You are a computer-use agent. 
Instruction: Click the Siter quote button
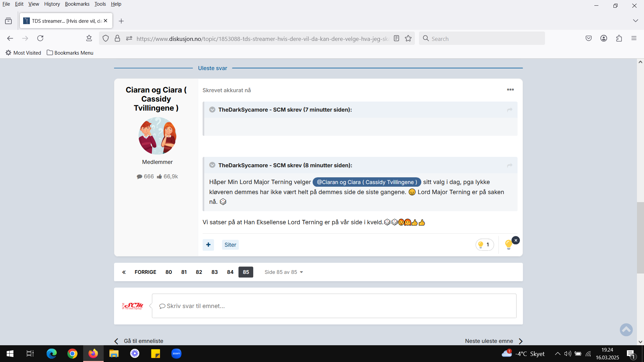(x=230, y=245)
